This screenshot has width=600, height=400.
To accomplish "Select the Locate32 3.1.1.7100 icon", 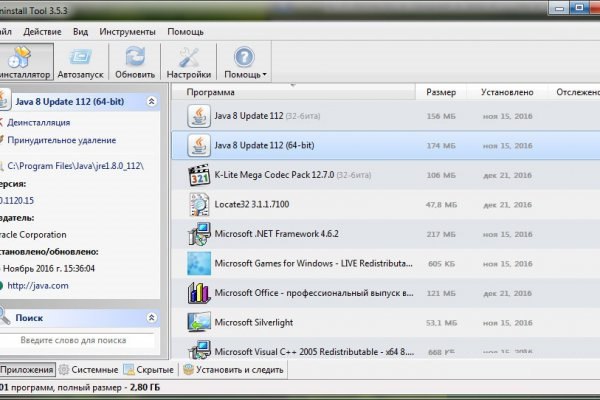I will tap(199, 204).
